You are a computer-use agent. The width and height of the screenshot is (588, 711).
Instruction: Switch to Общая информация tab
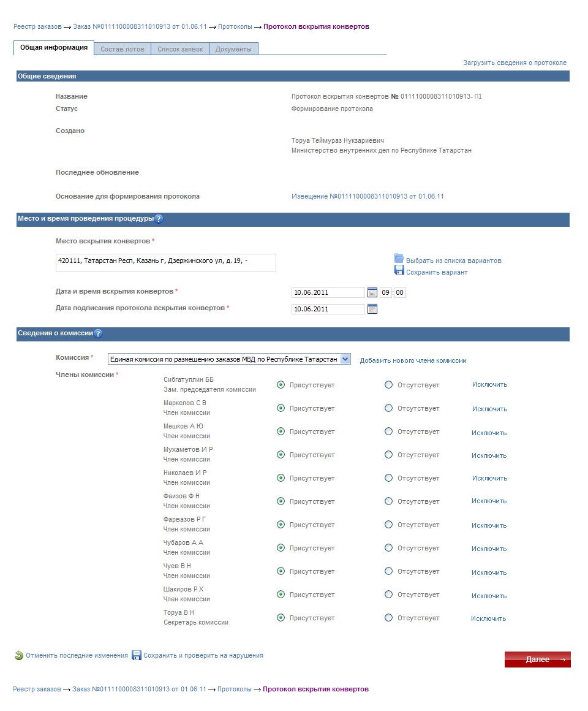54,48
